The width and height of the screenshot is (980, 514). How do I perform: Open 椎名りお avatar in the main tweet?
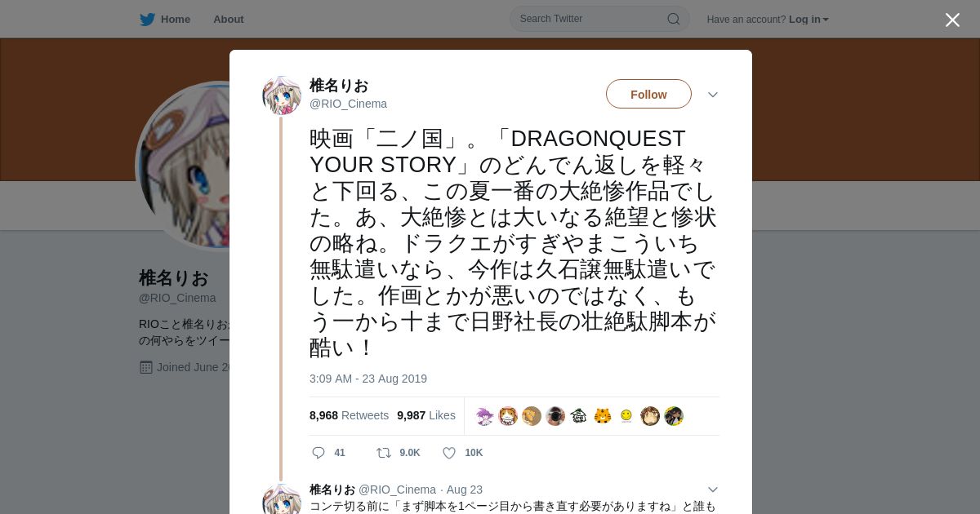282,95
